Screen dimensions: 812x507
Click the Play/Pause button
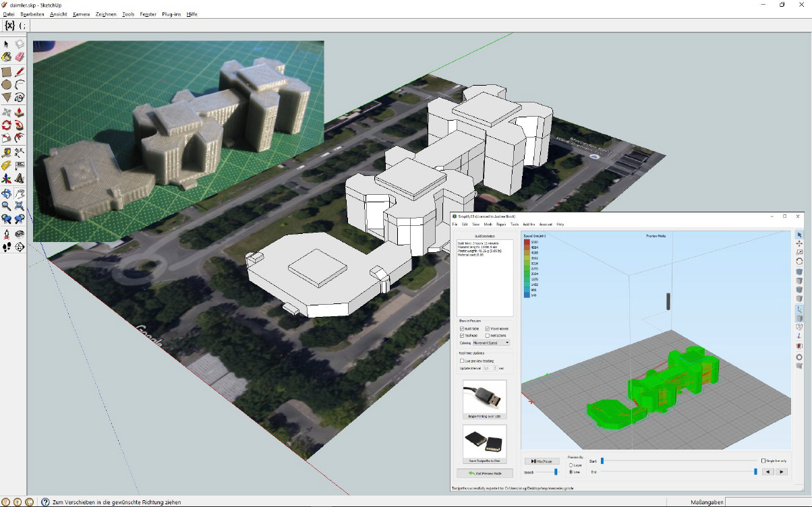point(542,461)
